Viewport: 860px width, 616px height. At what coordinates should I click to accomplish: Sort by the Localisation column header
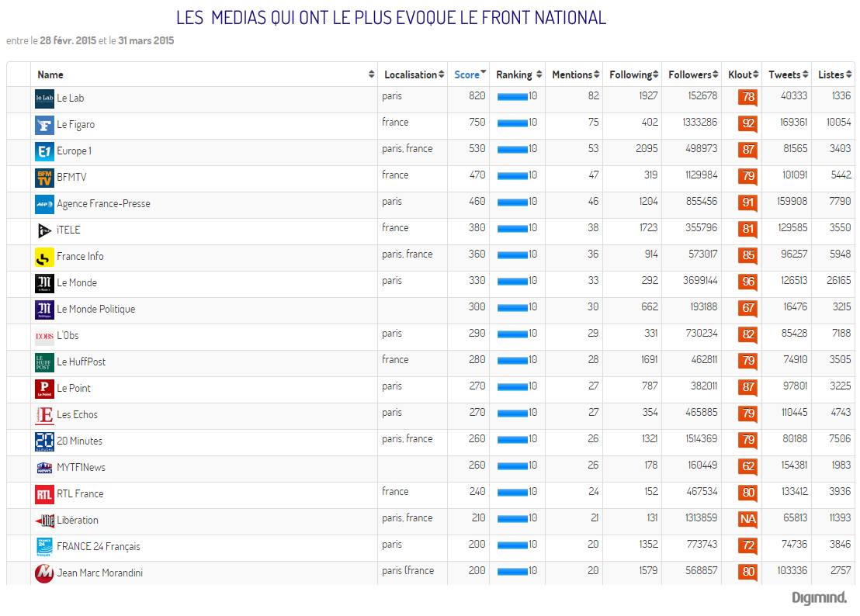click(x=412, y=74)
